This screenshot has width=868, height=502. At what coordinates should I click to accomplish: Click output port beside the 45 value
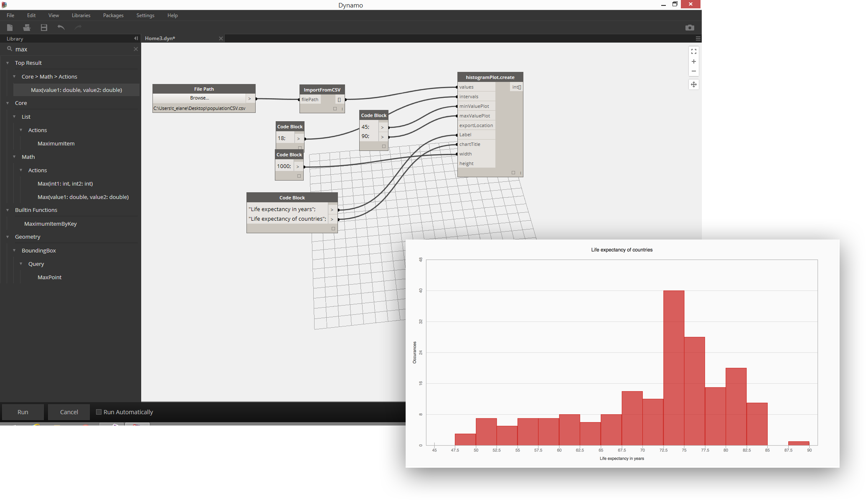[x=383, y=127]
